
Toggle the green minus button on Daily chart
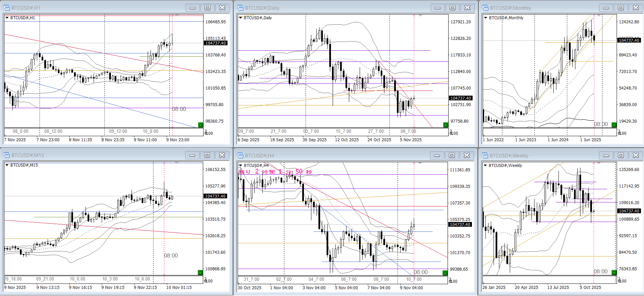pos(445,125)
